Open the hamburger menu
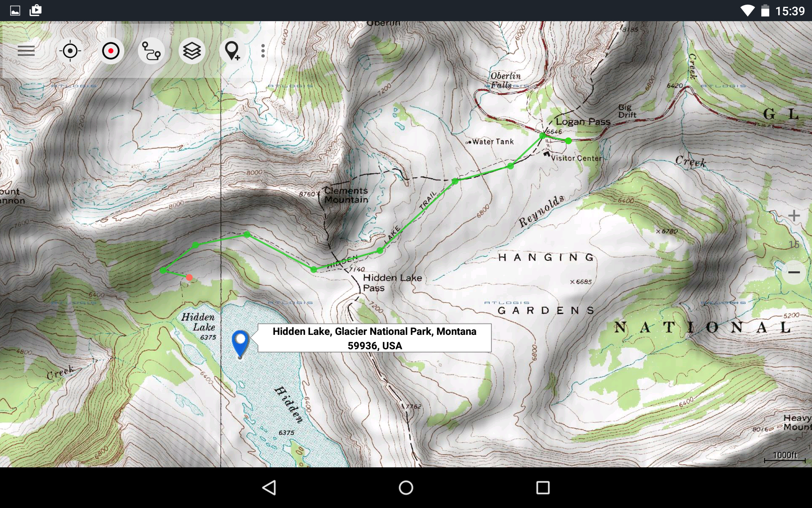Screen dimensions: 812x508 (26, 51)
